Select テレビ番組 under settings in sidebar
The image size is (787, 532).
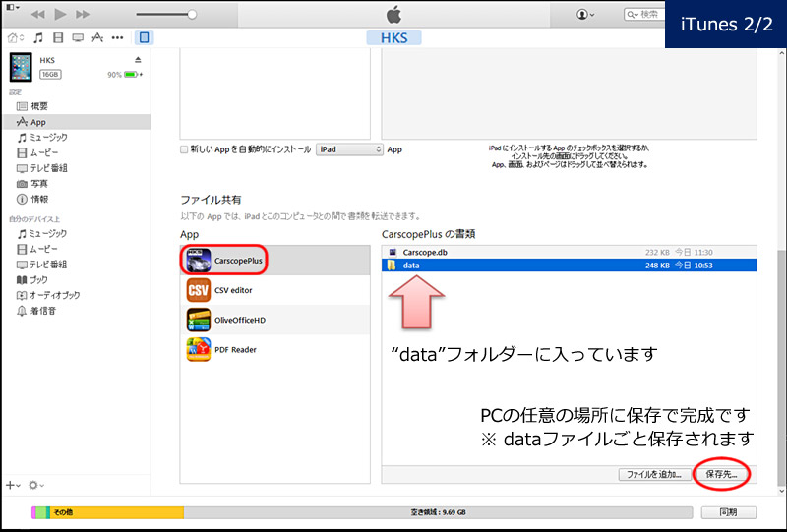42,168
